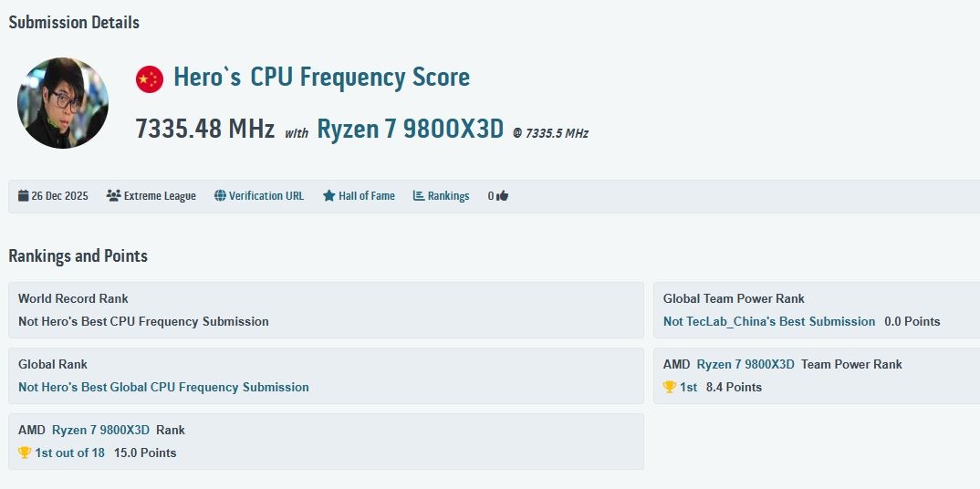Open the 1st out of 18 ranking link

click(x=69, y=453)
